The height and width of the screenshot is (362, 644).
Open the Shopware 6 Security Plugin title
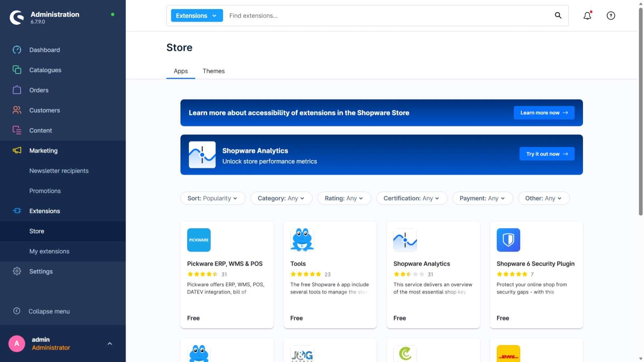coord(536,264)
